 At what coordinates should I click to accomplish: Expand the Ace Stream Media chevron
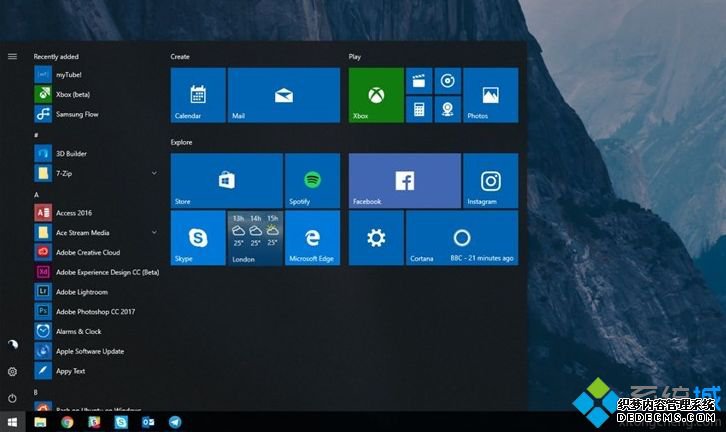pyautogui.click(x=154, y=232)
